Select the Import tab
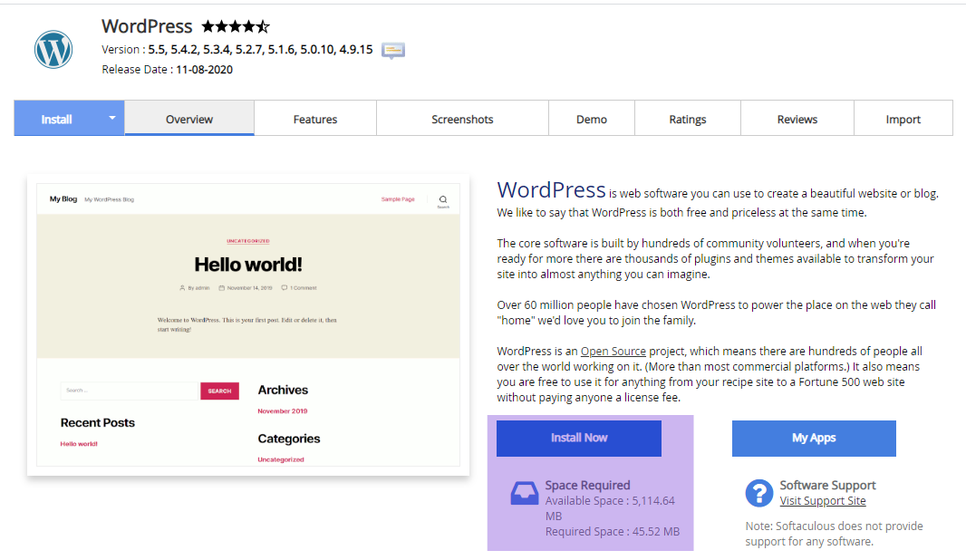 903,119
